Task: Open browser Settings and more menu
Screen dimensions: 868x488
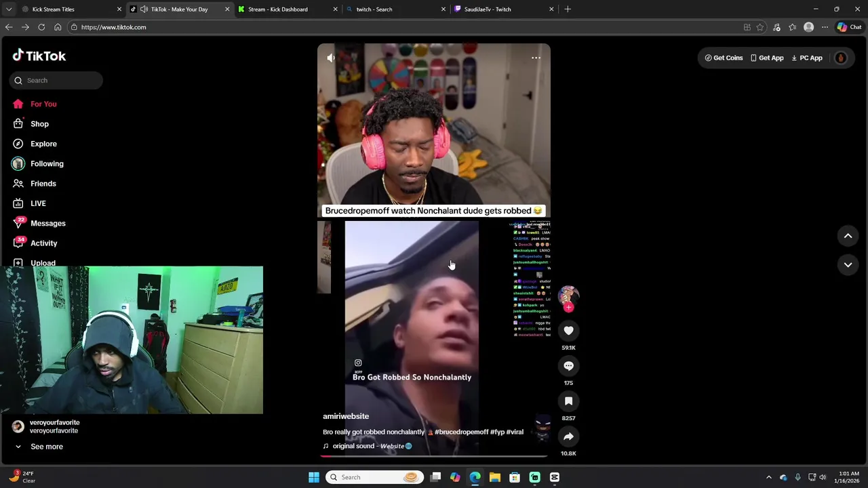Action: (825, 27)
